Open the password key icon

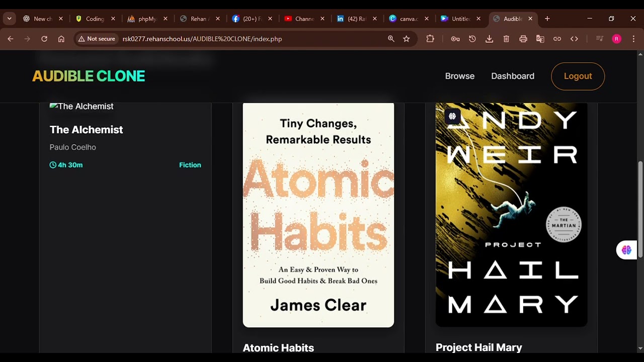point(455,39)
